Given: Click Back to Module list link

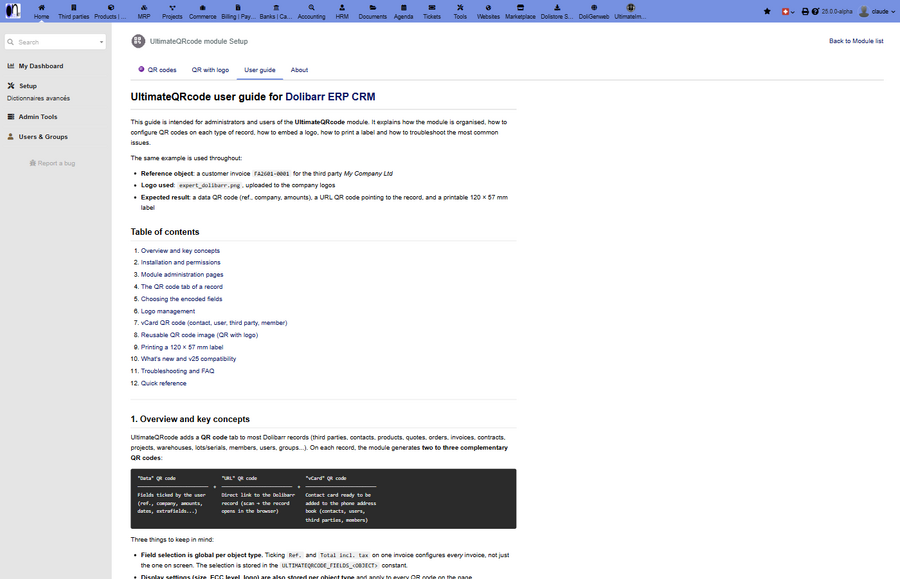Looking at the screenshot, I should click(856, 41).
